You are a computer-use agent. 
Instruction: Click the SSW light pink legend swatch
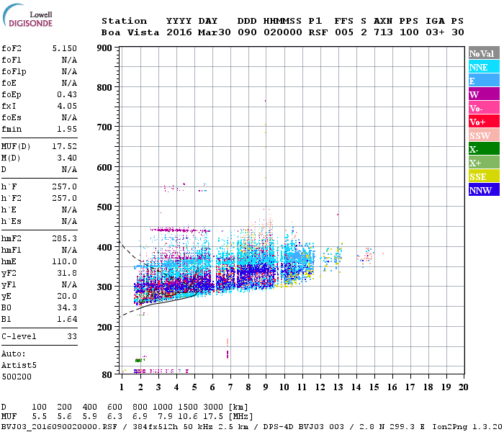484,135
